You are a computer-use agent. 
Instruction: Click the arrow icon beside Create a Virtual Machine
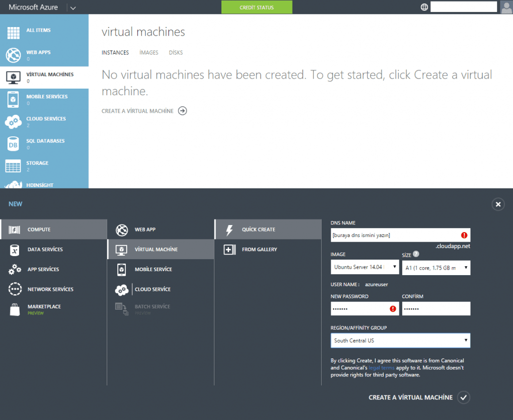182,111
